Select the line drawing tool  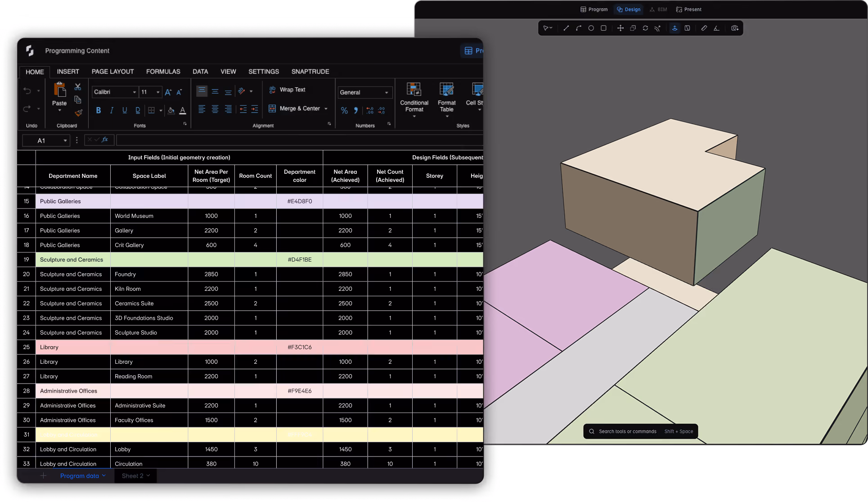click(566, 28)
